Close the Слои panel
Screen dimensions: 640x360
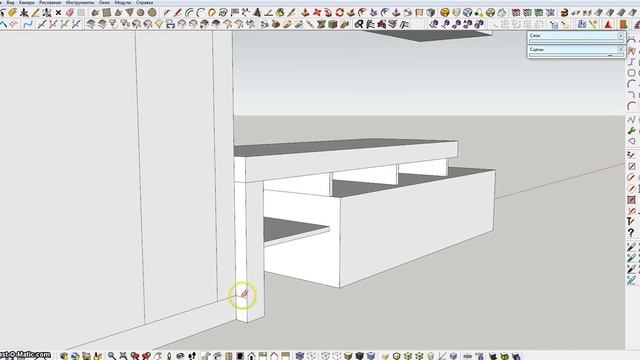(620, 36)
